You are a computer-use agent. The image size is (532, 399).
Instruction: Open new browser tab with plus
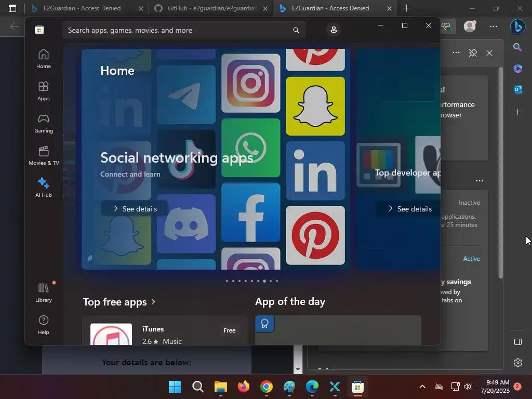click(x=406, y=8)
